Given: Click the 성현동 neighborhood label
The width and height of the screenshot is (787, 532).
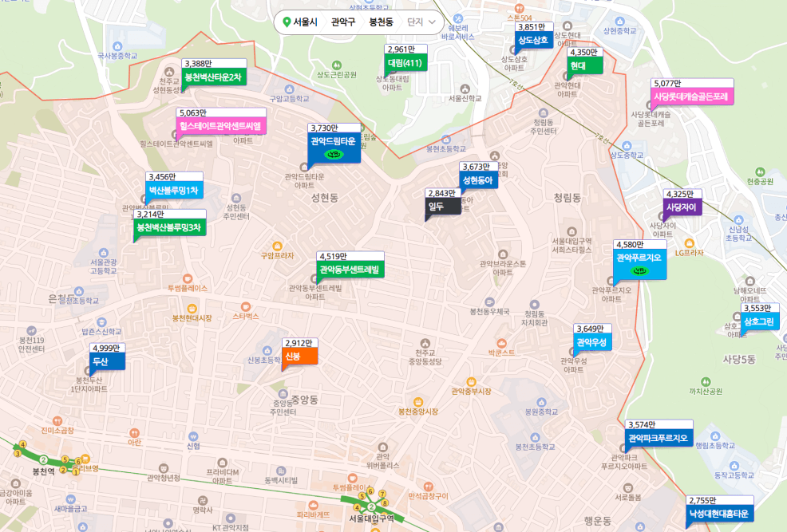Looking at the screenshot, I should [325, 198].
